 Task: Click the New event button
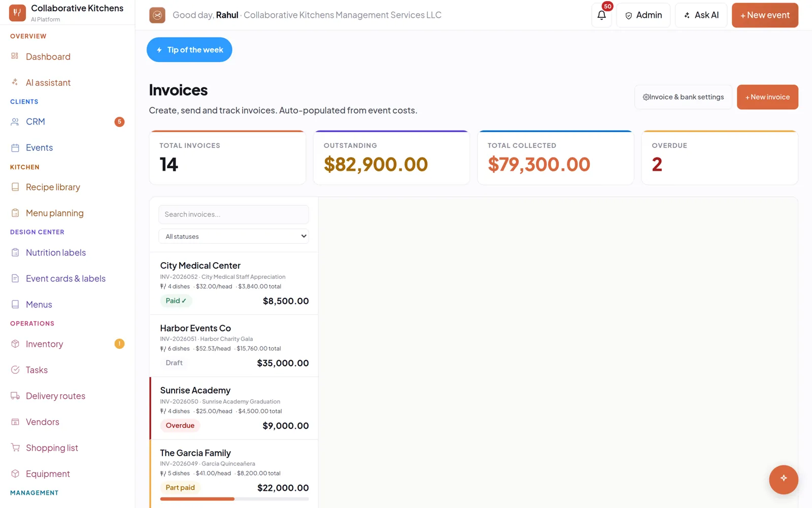[x=765, y=15]
